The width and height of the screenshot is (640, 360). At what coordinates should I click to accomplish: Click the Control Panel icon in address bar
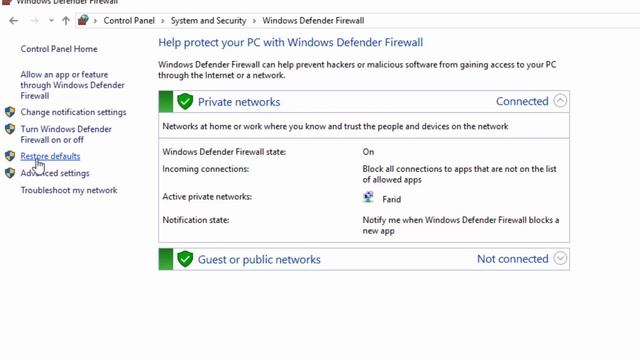[x=83, y=20]
